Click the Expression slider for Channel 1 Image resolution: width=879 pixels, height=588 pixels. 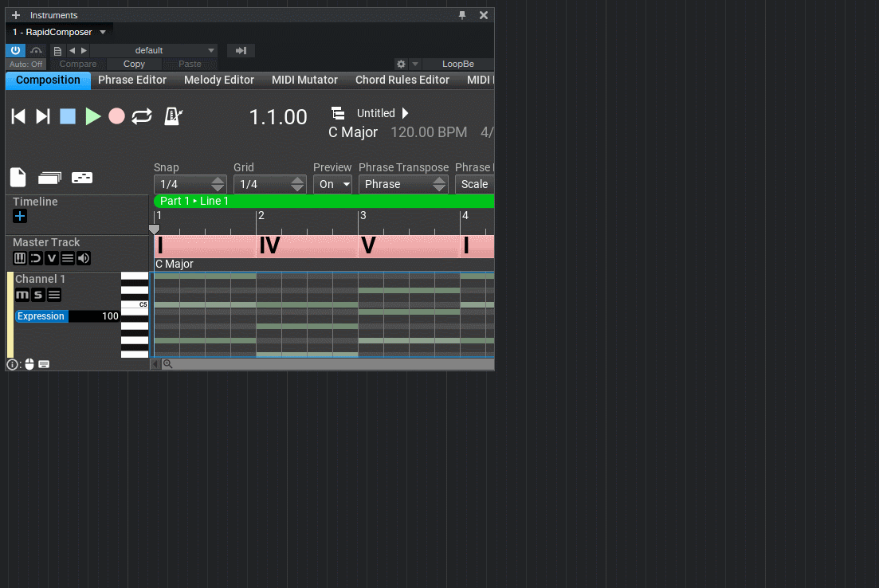tap(67, 316)
